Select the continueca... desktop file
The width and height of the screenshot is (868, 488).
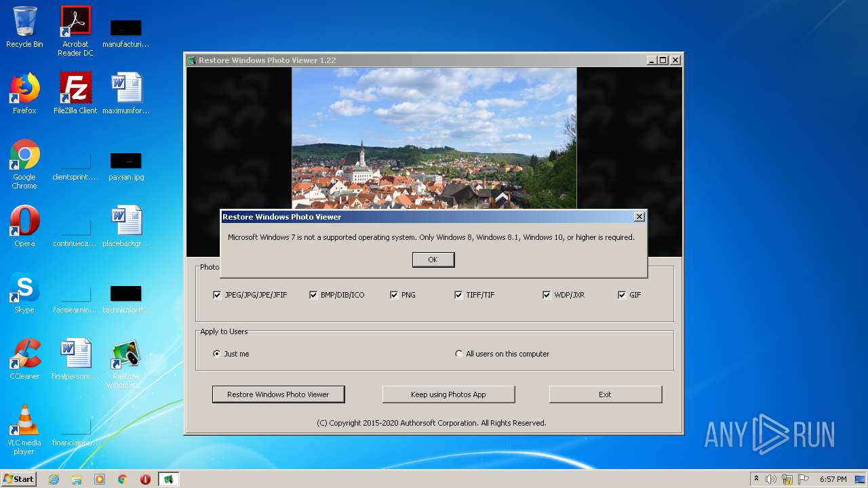point(75,232)
